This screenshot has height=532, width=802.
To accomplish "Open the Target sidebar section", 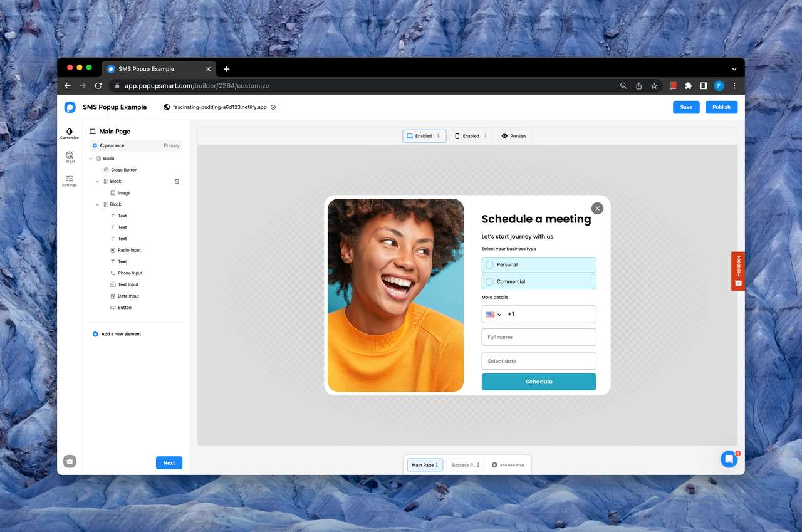I will click(70, 157).
